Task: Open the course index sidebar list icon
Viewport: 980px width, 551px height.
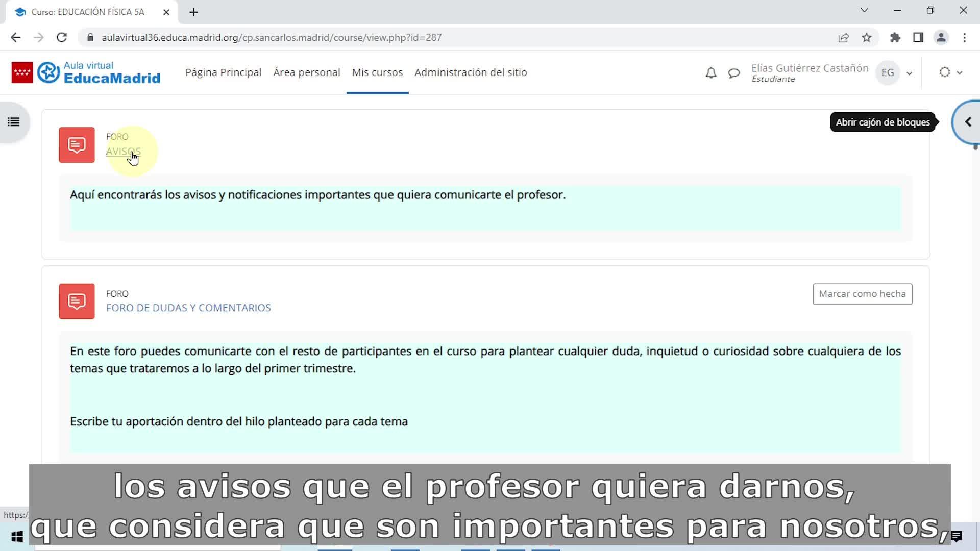Action: (x=14, y=122)
